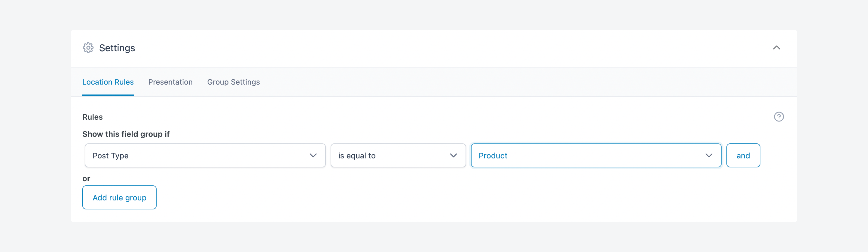Viewport: 868px width, 252px height.
Task: Click the 'Post Type' text in the first select
Action: 111,156
